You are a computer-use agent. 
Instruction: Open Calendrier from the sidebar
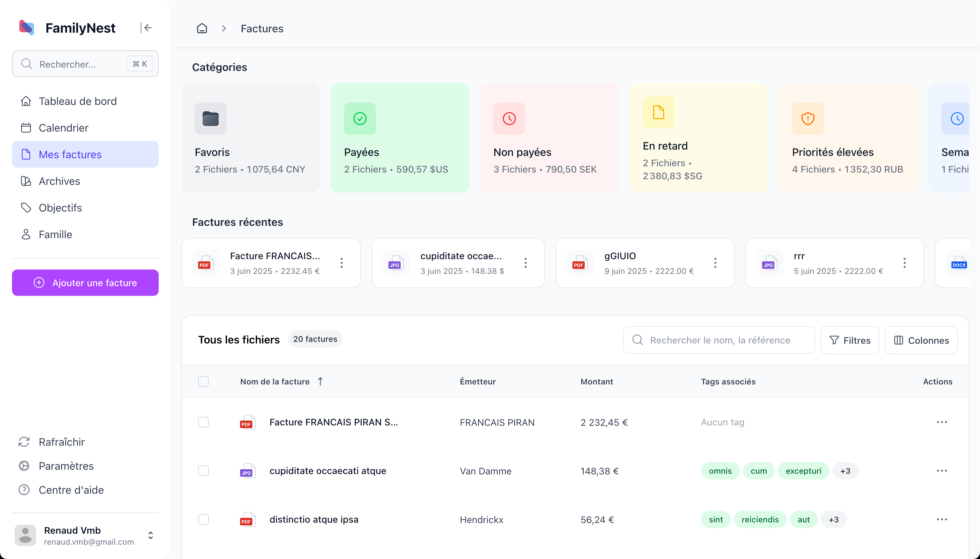pyautogui.click(x=63, y=128)
